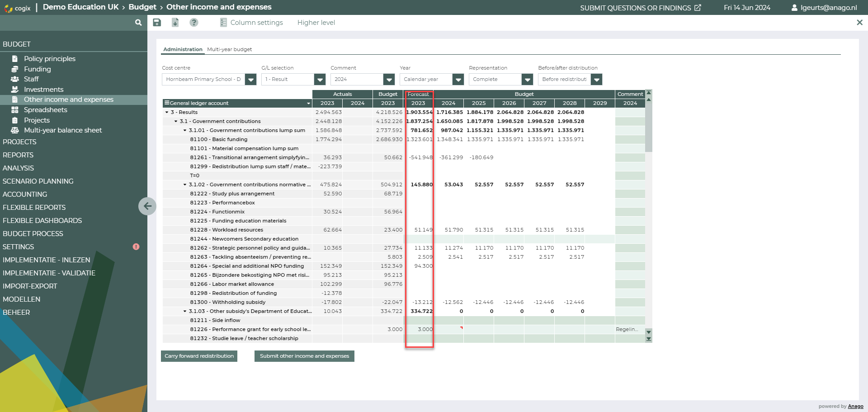Click user account lgeurts@anago.nl

click(828, 8)
